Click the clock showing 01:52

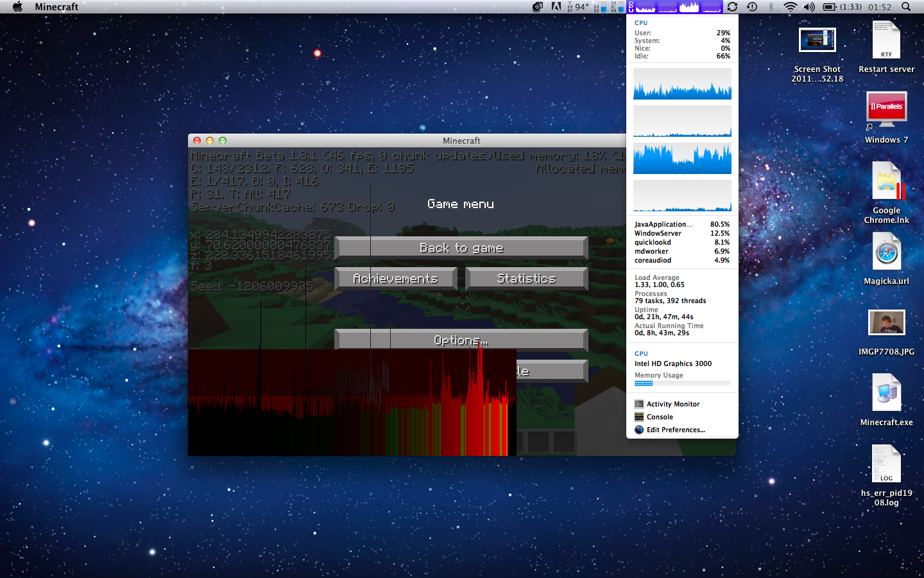(880, 6)
